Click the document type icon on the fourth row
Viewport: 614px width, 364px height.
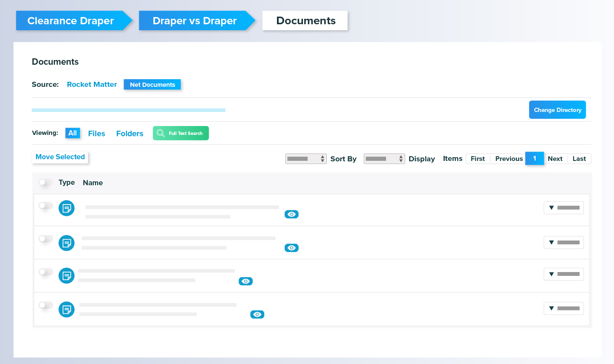(66, 310)
